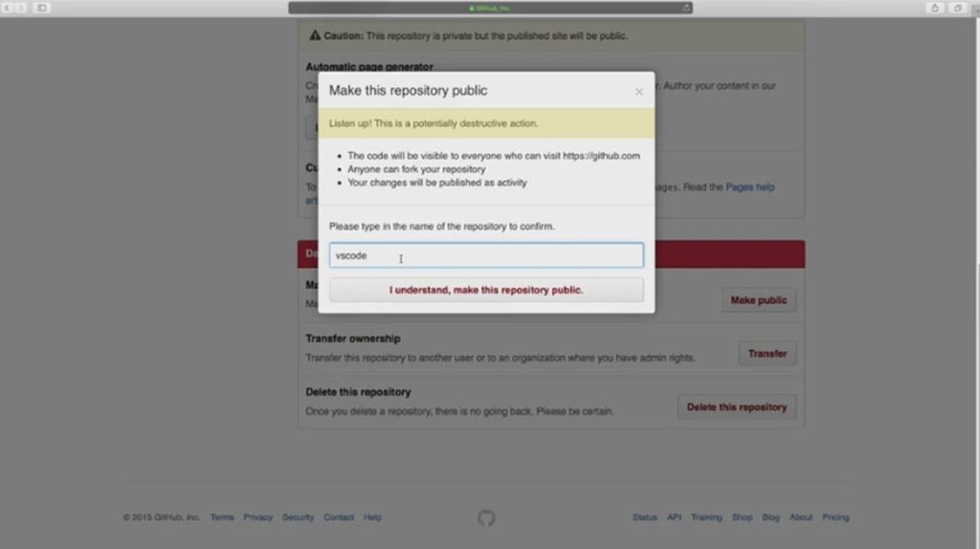Click the browser share icon
Image resolution: width=980 pixels, height=549 pixels.
tap(935, 8)
